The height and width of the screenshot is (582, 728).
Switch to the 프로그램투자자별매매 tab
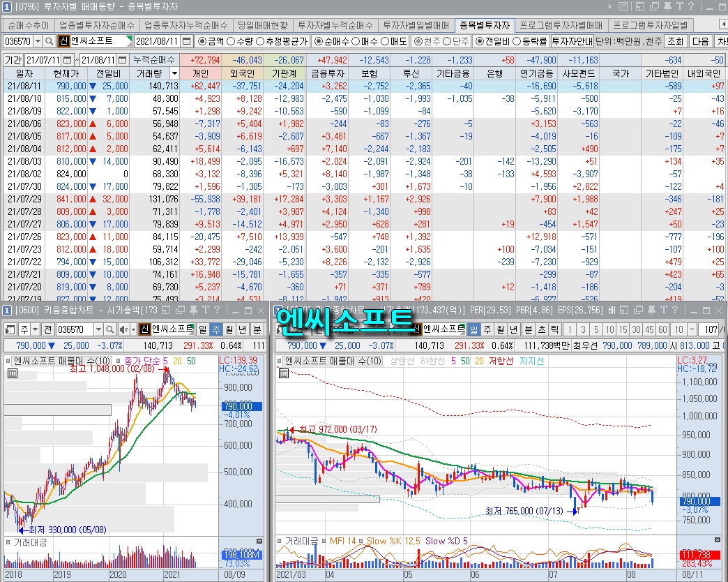[x=561, y=25]
